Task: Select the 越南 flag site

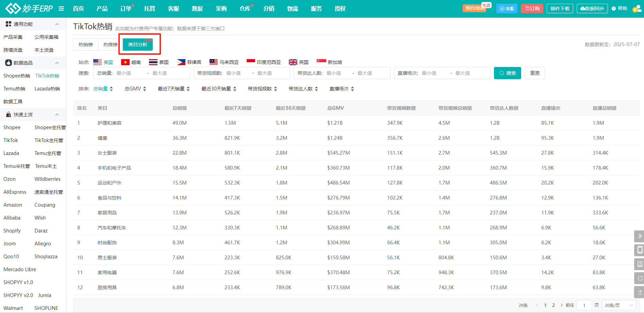Action: 131,62
